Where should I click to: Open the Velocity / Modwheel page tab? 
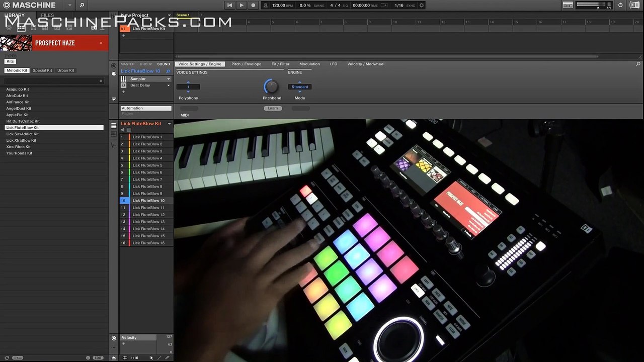click(366, 64)
